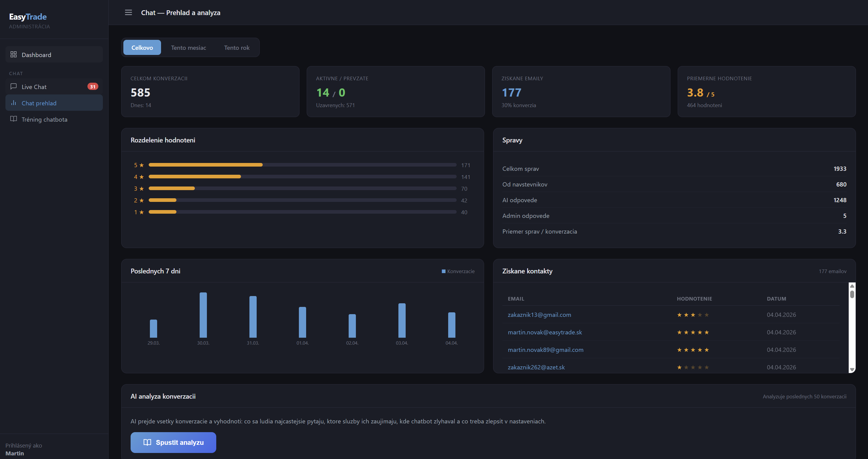868x459 pixels.
Task: Click Spustit analyzu button
Action: 173,442
